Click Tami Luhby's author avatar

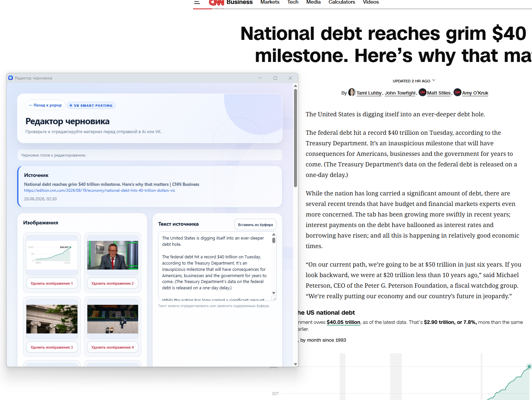(352, 92)
